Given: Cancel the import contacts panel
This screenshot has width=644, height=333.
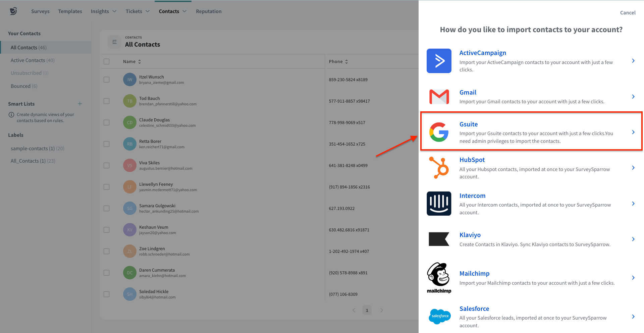Looking at the screenshot, I should 628,13.
